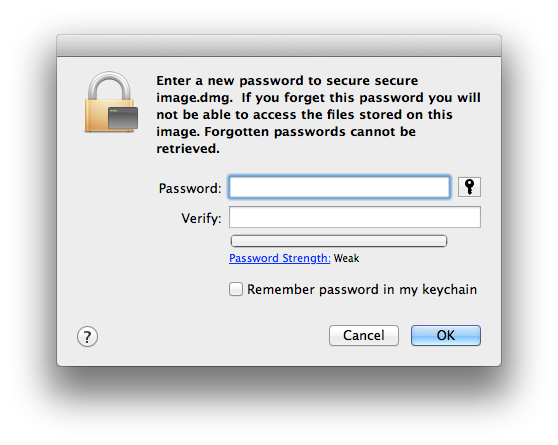This screenshot has height=445, width=558.
Task: Click into the Verify text field
Action: 355,217
